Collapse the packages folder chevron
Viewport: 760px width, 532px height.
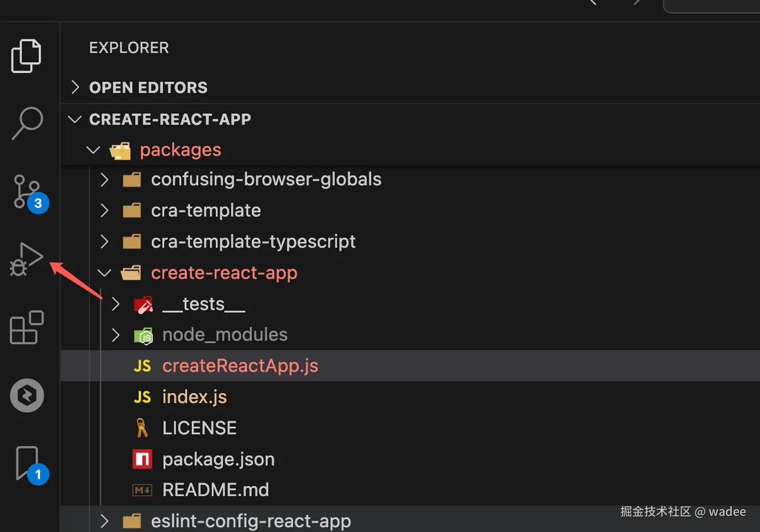(x=93, y=150)
